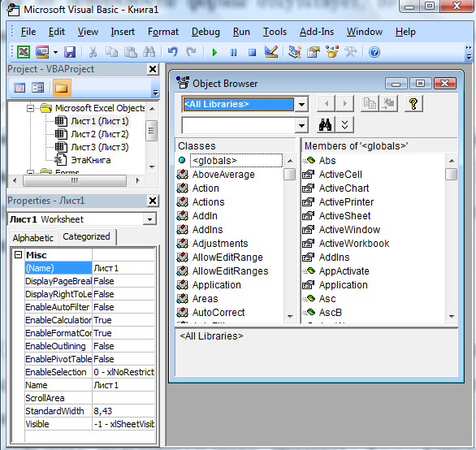Click the Break pause icon

(x=233, y=52)
